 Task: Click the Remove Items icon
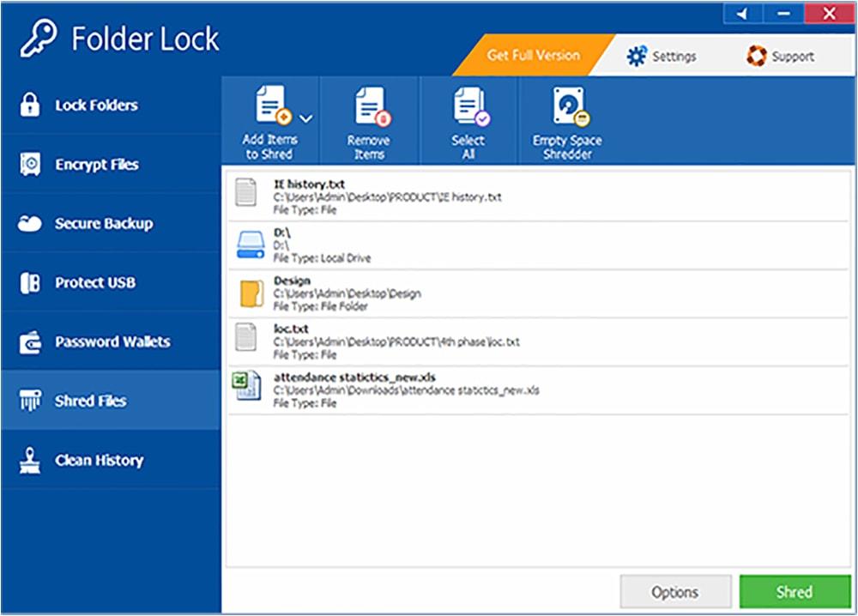pyautogui.click(x=373, y=106)
